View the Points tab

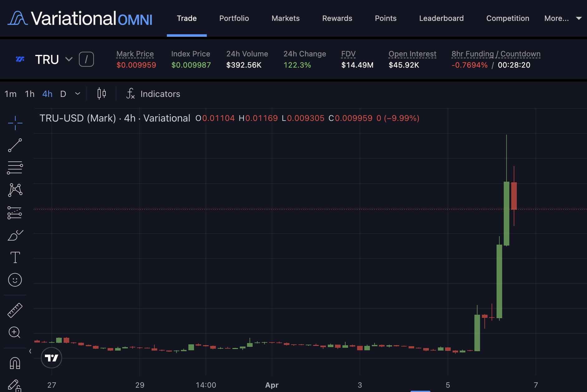(x=386, y=18)
